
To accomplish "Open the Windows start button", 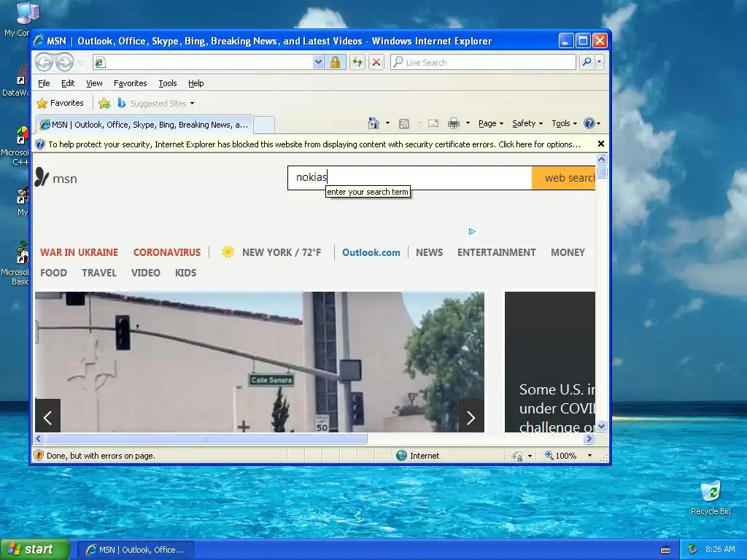I will click(x=35, y=549).
